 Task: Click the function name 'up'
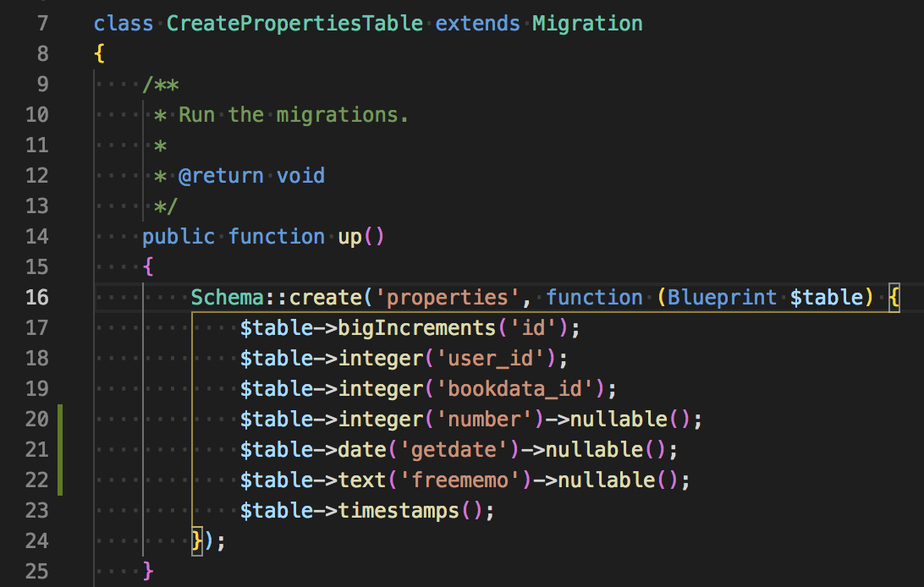349,237
